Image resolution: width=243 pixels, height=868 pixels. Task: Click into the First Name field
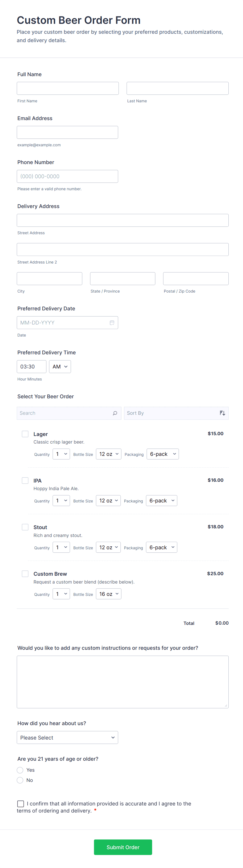tap(68, 88)
